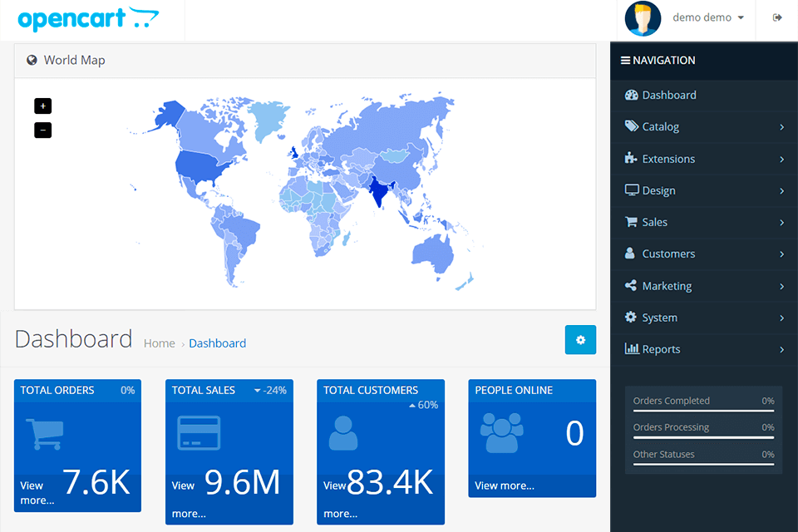
Task: Click the demo user avatar image
Action: [x=643, y=18]
